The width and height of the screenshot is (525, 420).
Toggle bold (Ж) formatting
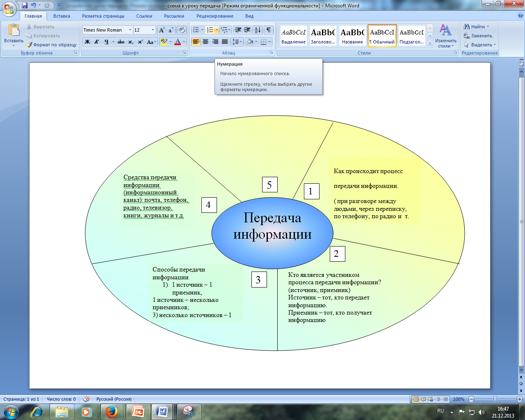[87, 42]
